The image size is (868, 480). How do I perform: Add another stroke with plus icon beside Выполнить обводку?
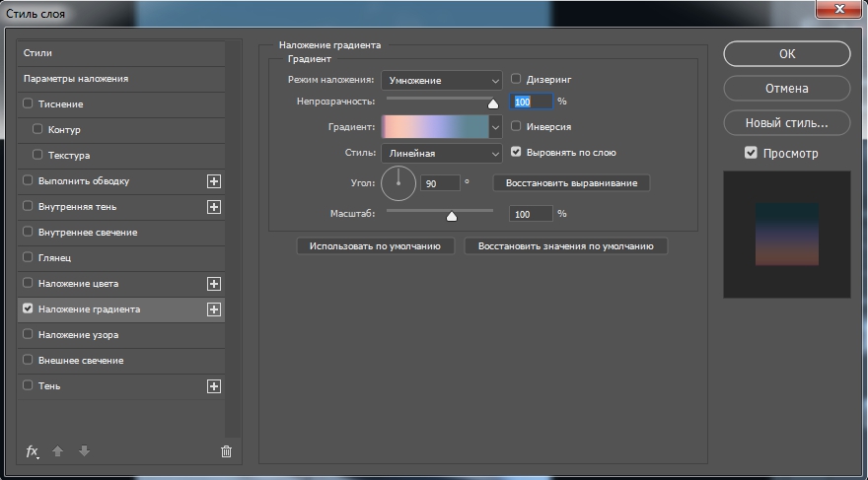point(213,181)
